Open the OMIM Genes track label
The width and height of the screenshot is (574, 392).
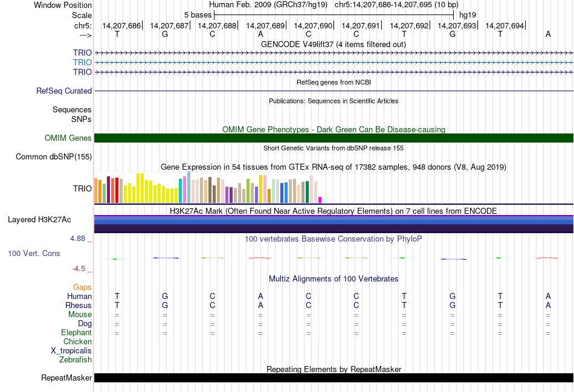coord(68,138)
